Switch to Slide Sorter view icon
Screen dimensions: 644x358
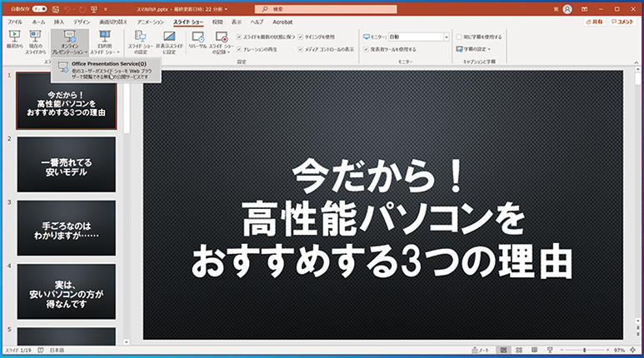coord(519,351)
